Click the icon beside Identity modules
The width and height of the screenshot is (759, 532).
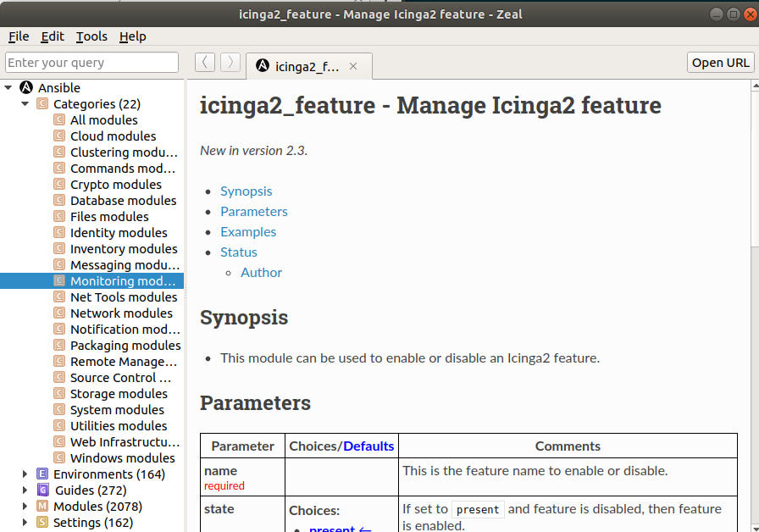pyautogui.click(x=59, y=232)
